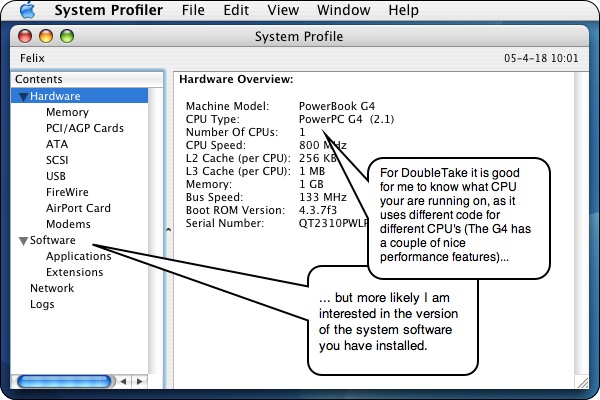600x400 pixels.
Task: Click the Contents column header
Action: (87, 79)
